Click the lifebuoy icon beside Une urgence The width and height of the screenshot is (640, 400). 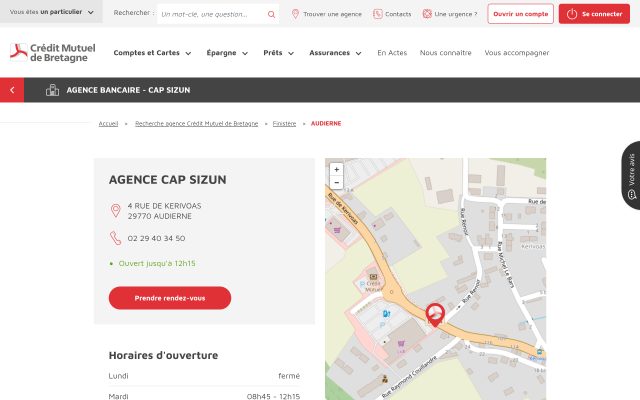pyautogui.click(x=427, y=14)
